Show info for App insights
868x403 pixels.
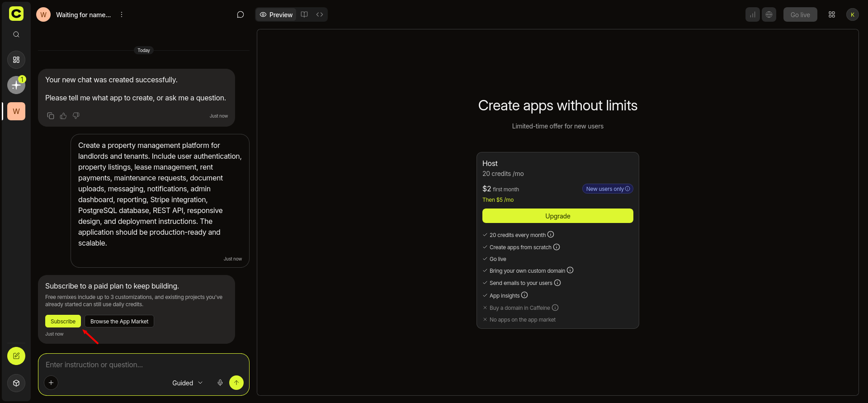(x=524, y=295)
